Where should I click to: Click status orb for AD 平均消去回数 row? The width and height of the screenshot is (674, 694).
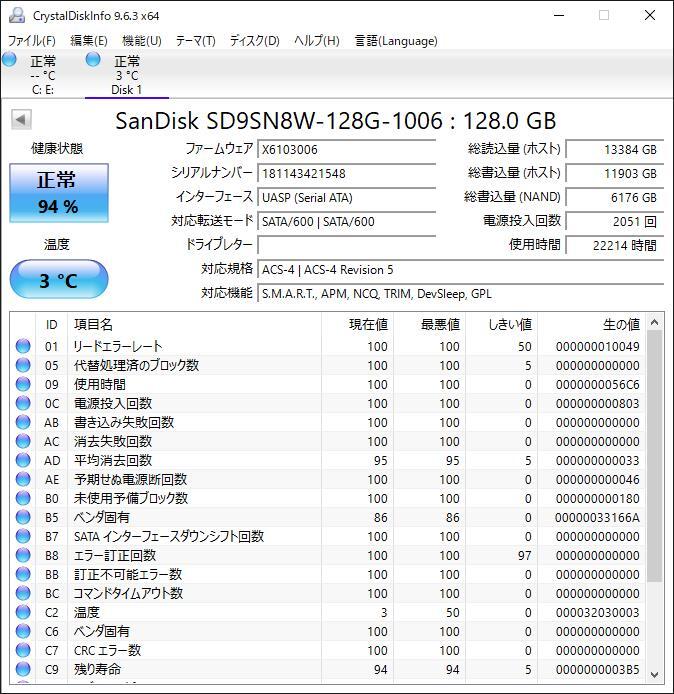(x=23, y=460)
